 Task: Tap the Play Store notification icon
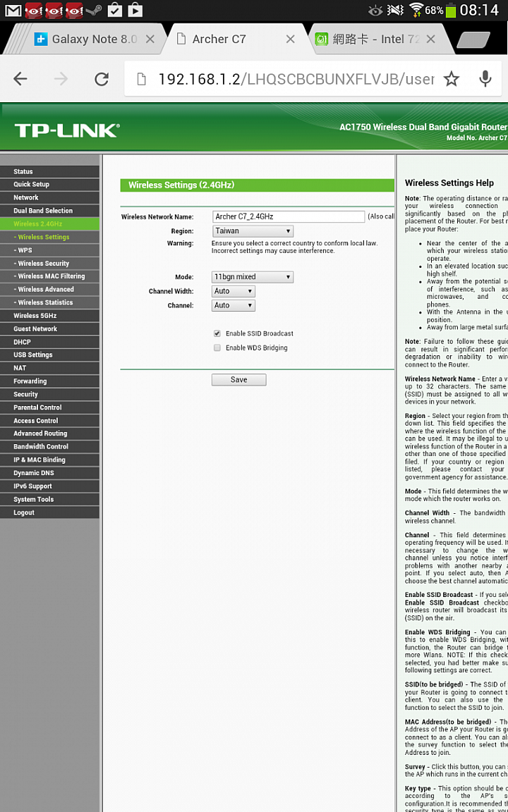[135, 10]
